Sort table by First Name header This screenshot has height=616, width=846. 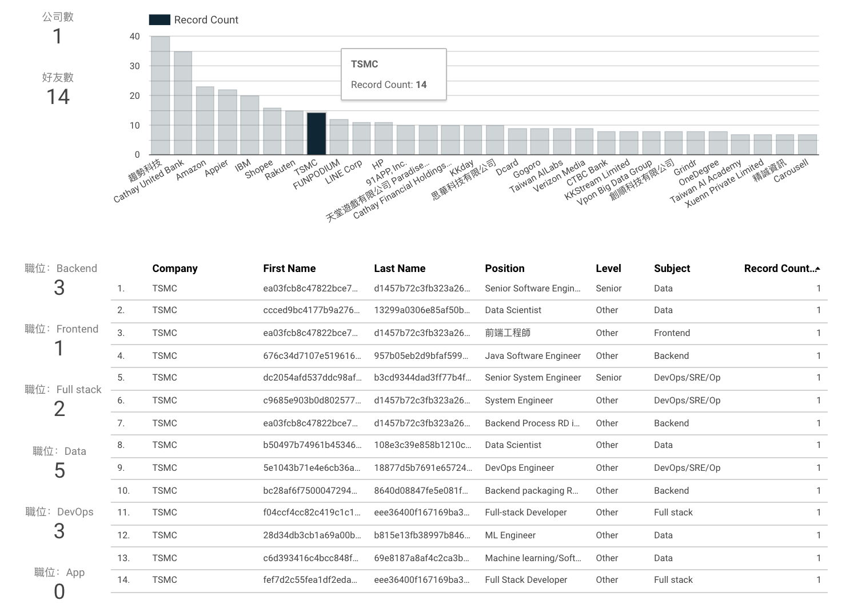[289, 269]
